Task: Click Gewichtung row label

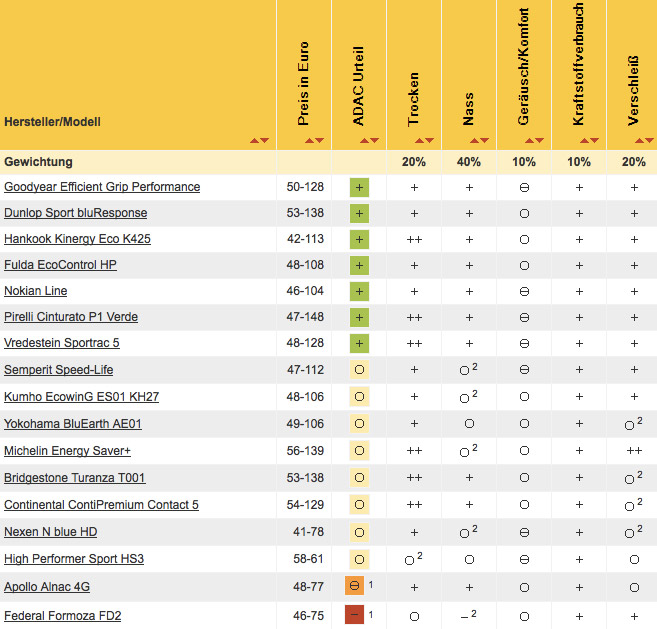Action: 38,162
